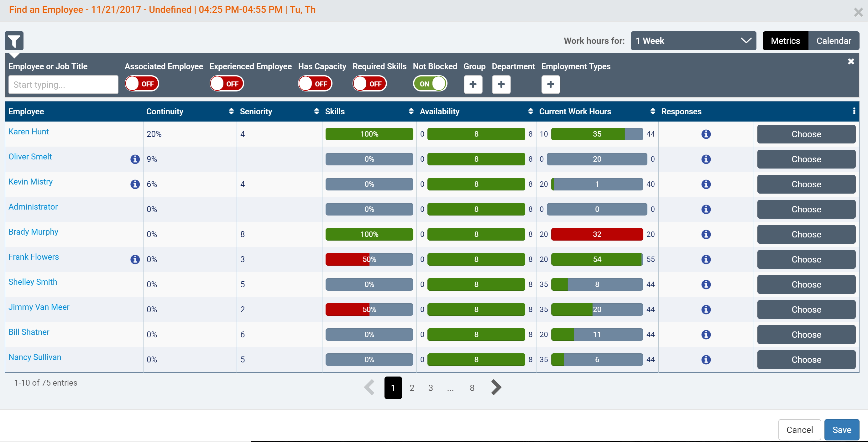This screenshot has height=442, width=868.
Task: Click info icon beside Oliver Smelt's name
Action: pos(135,159)
